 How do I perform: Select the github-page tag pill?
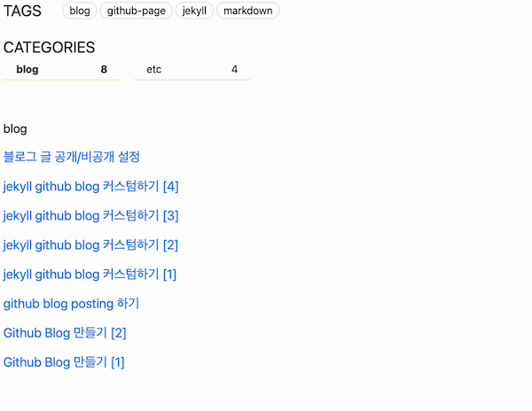[136, 11]
